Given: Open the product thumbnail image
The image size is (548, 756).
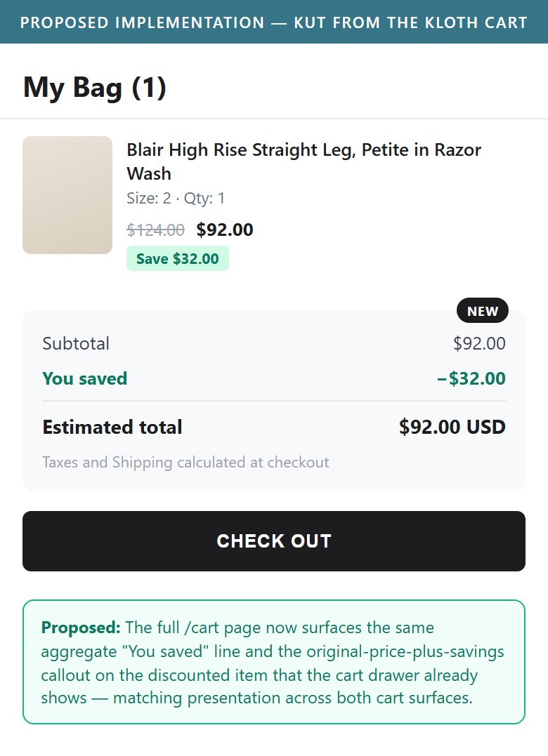Looking at the screenshot, I should tap(67, 194).
